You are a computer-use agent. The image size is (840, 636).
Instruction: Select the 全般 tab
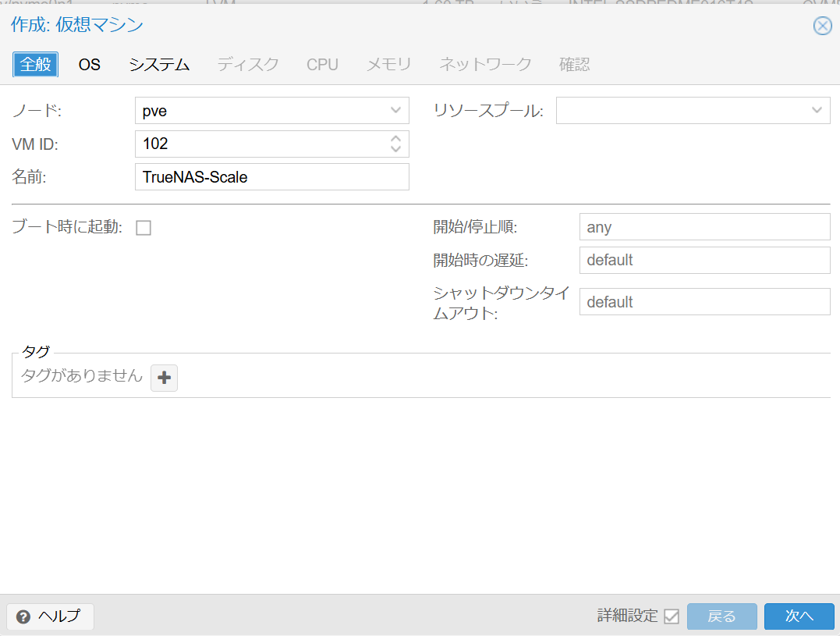point(35,64)
